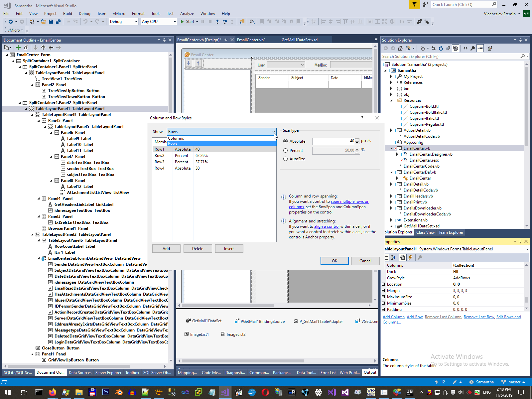
Task: Click the Delete button in dialog
Action: [x=198, y=249]
